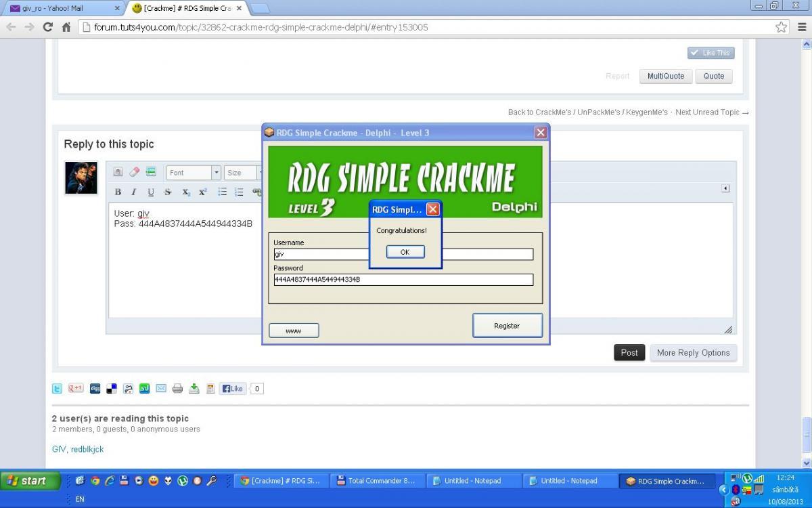Click the Quote button
This screenshot has height=508, width=812.
(714, 76)
